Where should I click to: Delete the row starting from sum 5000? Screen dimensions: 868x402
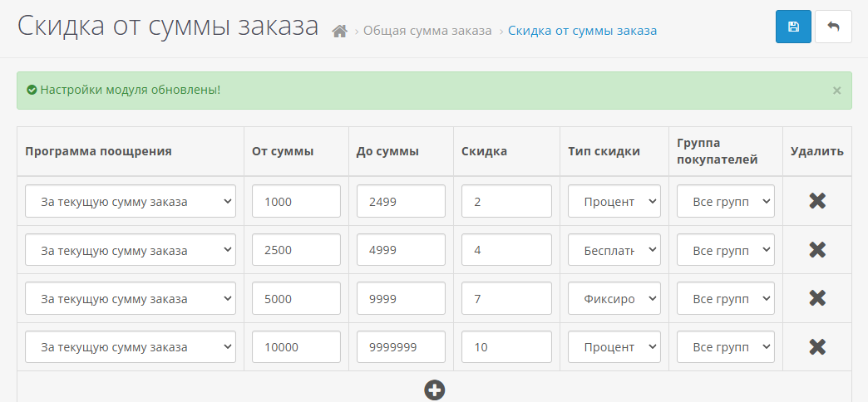(x=817, y=299)
